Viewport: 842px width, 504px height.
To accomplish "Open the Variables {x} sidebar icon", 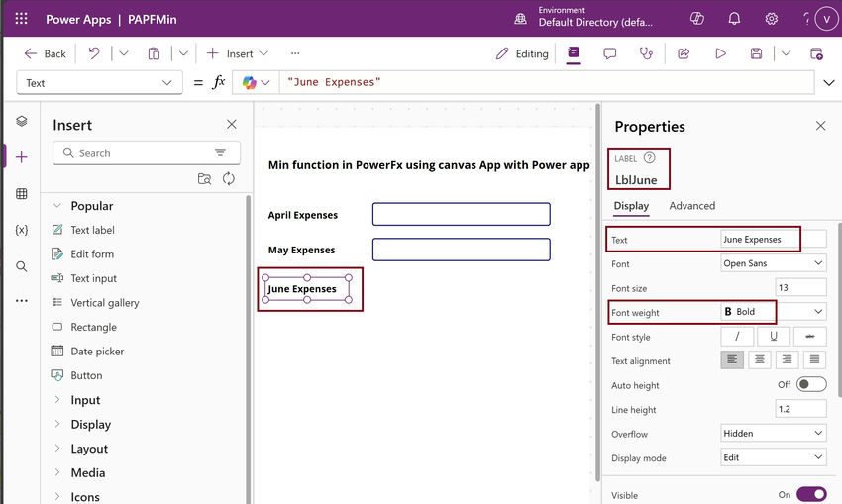I will coord(22,230).
